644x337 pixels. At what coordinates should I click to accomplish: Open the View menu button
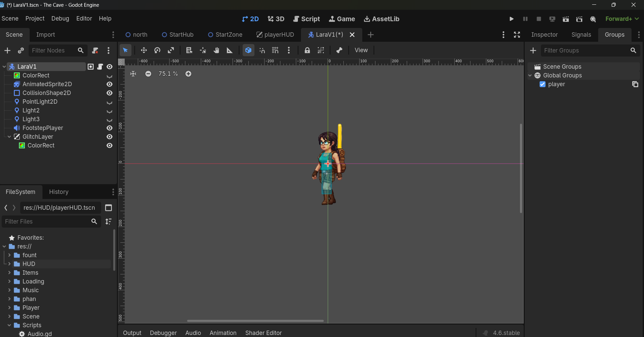point(361,50)
